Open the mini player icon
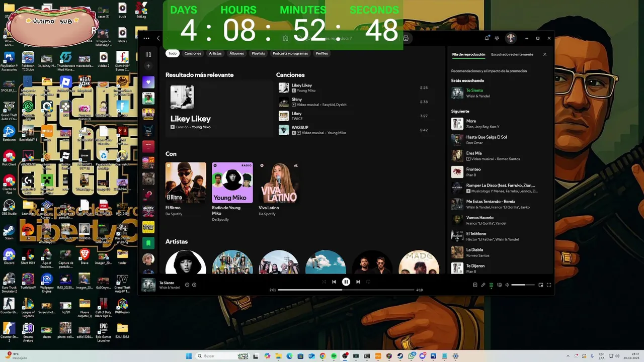The image size is (644, 362). (541, 285)
